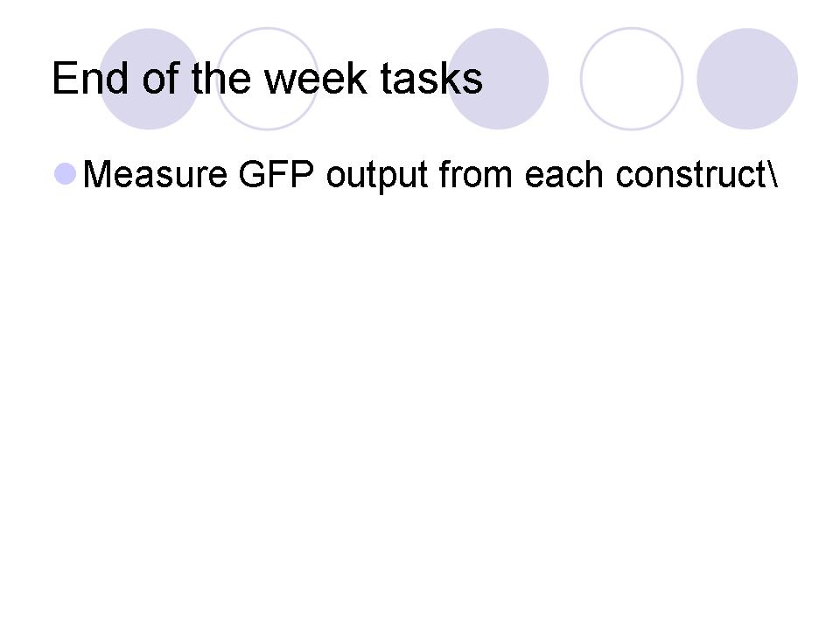Click the lavender bullet point marker
The image size is (840, 630).
65,174
